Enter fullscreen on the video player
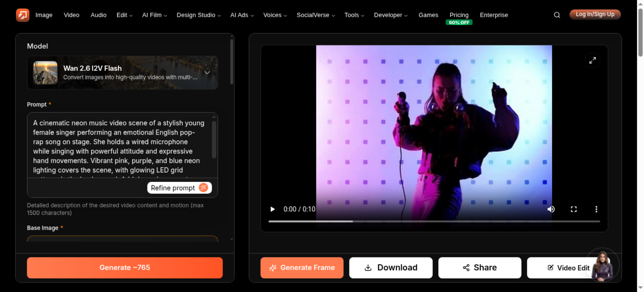This screenshot has width=644, height=292. 573,209
